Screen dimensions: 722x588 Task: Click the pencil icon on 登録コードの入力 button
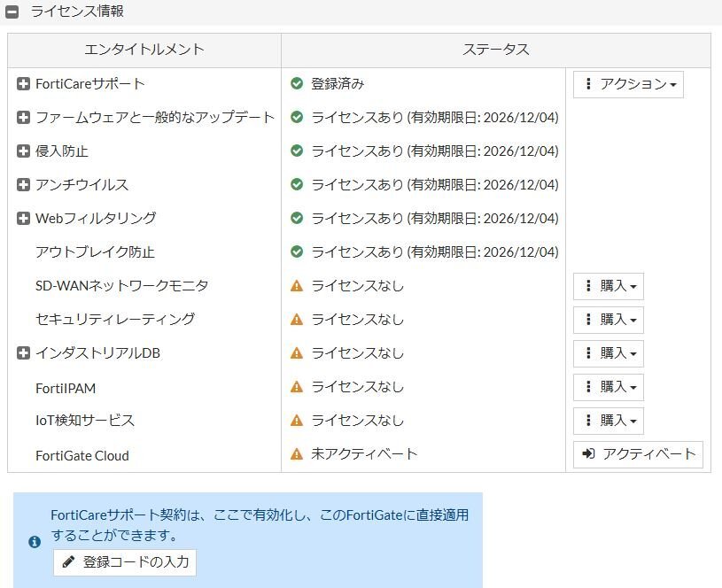[68, 561]
